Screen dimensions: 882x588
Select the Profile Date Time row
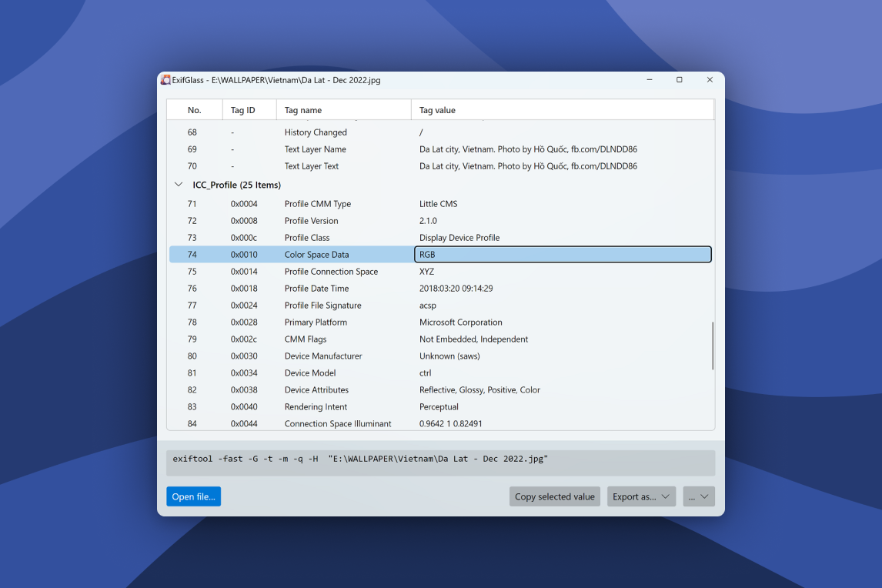(x=316, y=289)
